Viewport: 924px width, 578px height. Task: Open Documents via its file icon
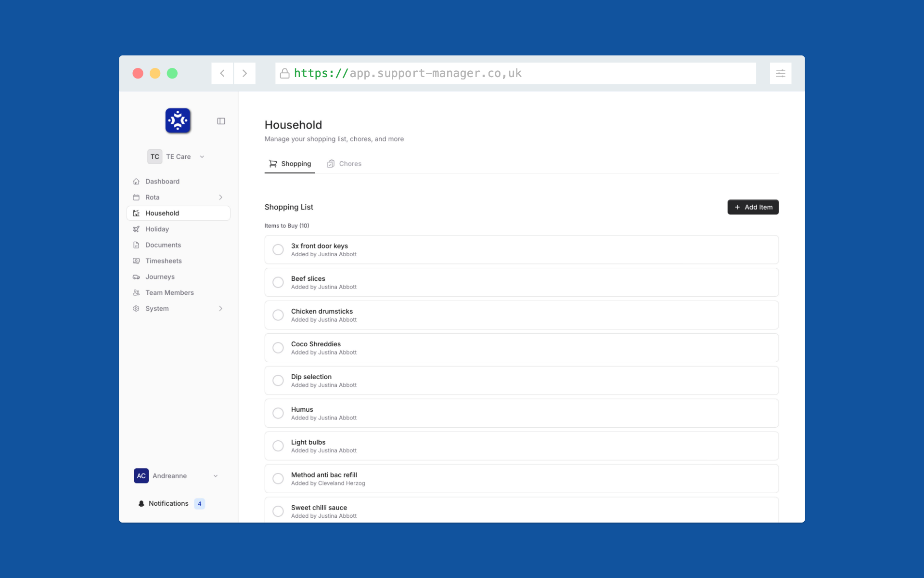(x=136, y=245)
